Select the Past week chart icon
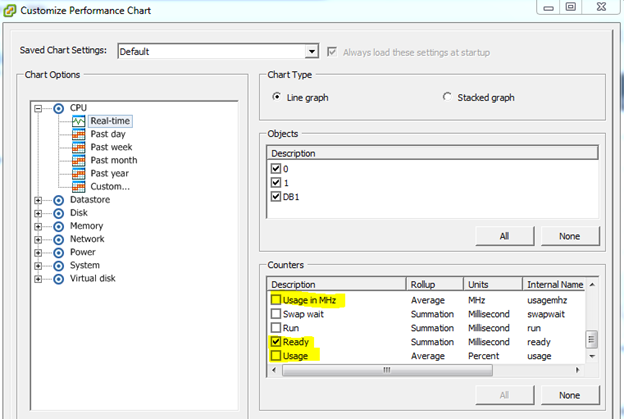The width and height of the screenshot is (624, 419). (78, 147)
